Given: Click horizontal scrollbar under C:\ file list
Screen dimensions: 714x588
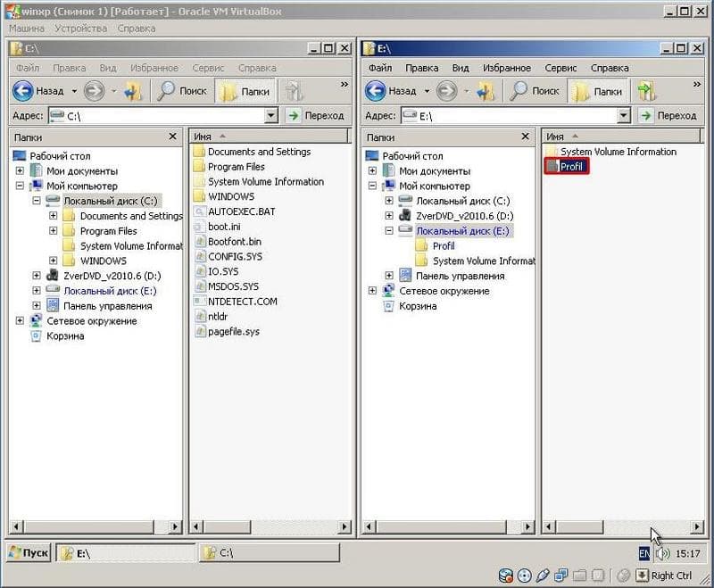Looking at the screenshot, I should pos(270,526).
